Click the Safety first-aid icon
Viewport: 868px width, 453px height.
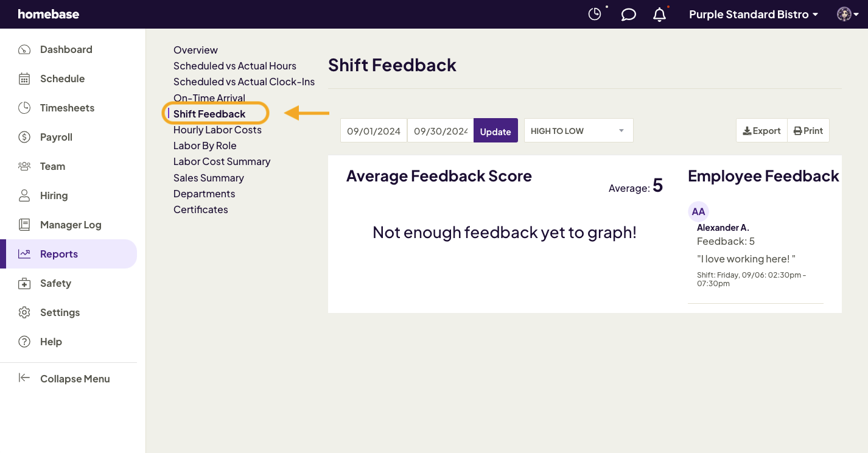coord(24,283)
